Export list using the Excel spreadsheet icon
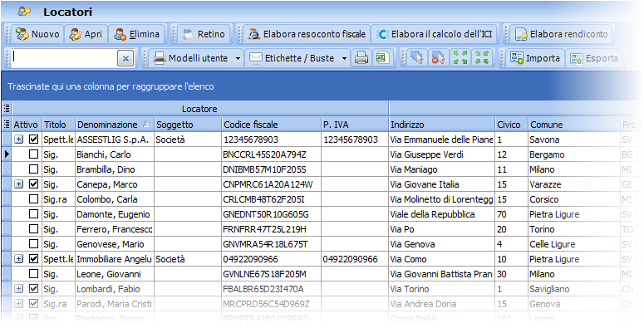Screen dimensions: 644x323 (383, 58)
